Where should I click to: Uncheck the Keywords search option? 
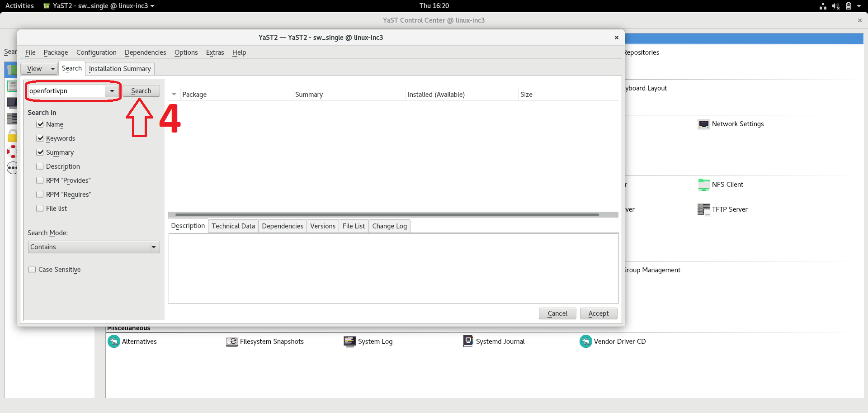40,138
